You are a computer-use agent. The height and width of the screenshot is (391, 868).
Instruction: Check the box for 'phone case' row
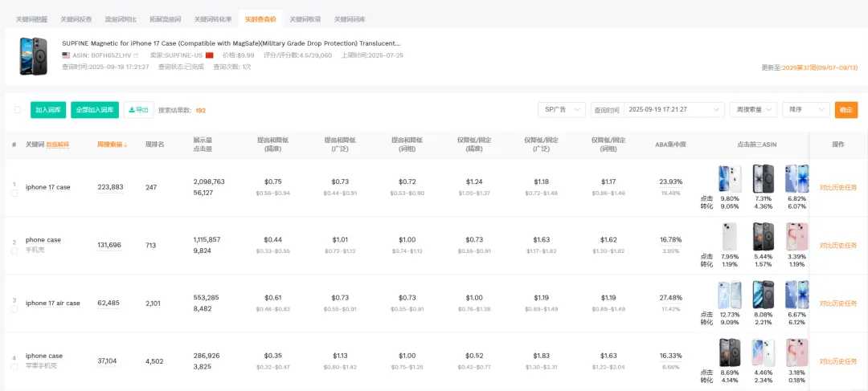pyautogui.click(x=14, y=251)
